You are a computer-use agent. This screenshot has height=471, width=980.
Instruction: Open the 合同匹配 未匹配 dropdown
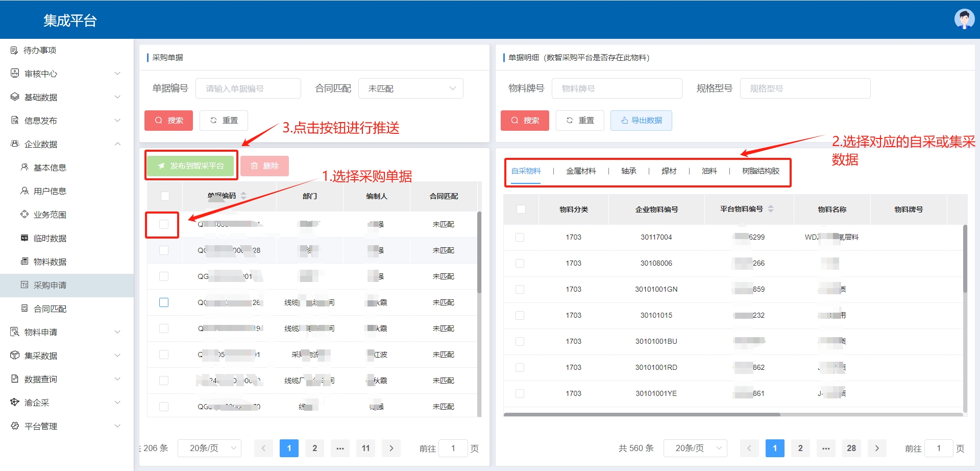411,88
